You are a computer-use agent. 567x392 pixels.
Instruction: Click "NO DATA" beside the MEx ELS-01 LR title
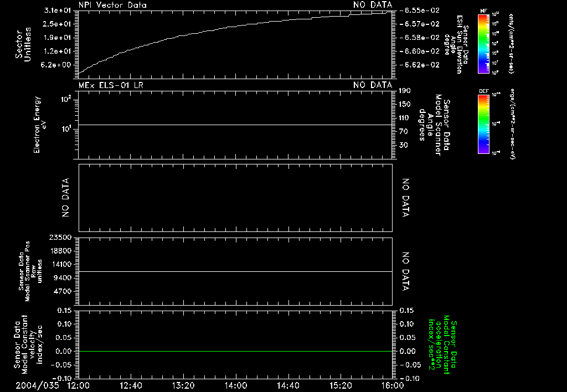[x=373, y=85]
